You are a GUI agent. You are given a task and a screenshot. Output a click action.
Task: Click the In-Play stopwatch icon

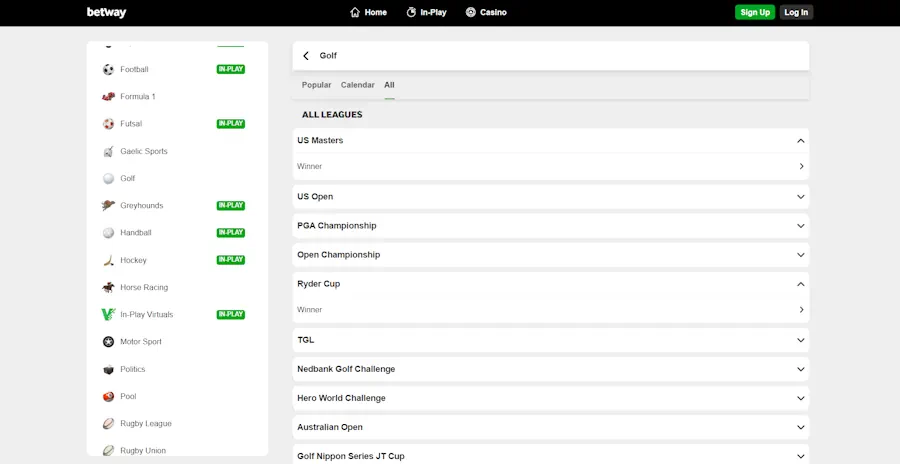[411, 12]
